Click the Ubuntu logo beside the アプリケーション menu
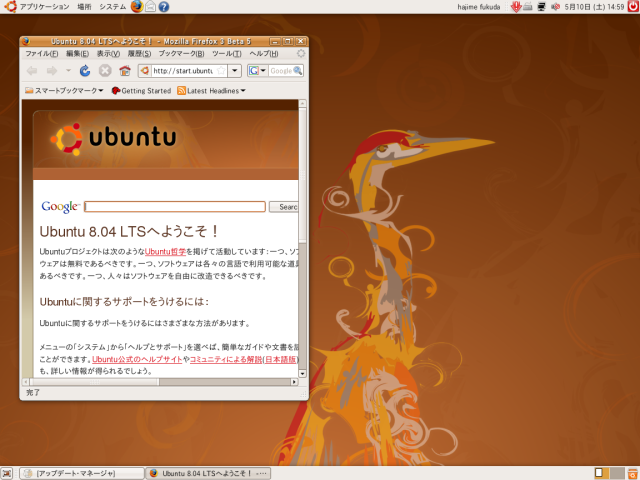The width and height of the screenshot is (640, 480). tap(10, 7)
